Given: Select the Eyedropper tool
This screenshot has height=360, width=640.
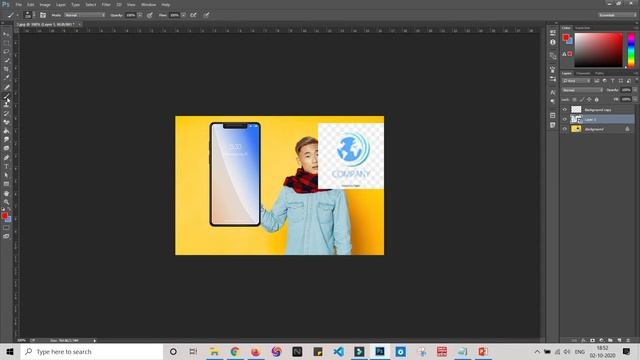Looking at the screenshot, I should click(x=6, y=78).
